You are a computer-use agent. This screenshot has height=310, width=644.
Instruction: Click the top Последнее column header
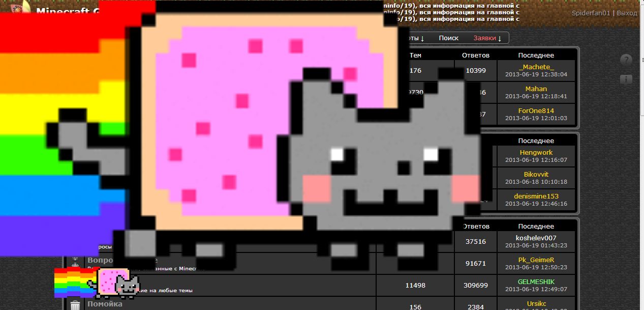536,55
